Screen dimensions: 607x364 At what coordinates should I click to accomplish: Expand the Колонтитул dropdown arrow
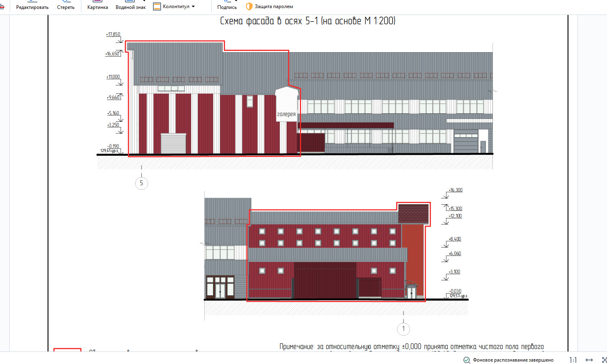(x=193, y=6)
